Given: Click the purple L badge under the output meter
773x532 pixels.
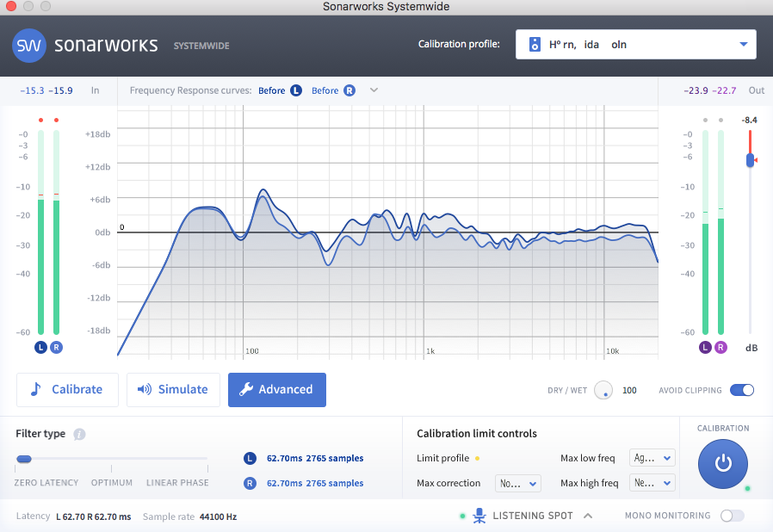Looking at the screenshot, I should click(x=705, y=347).
